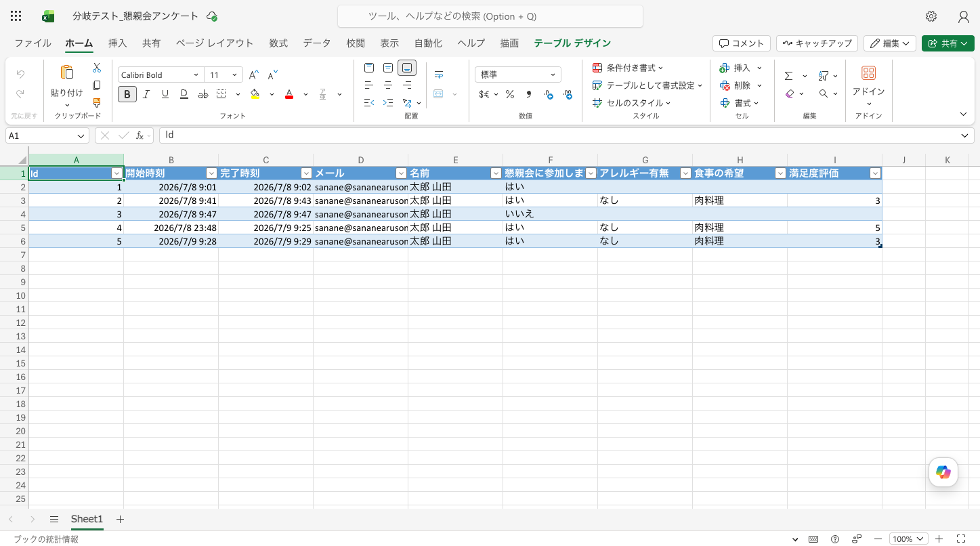Viewport: 980px width, 546px height.
Task: Click the AutoSum sigma icon
Action: [789, 76]
